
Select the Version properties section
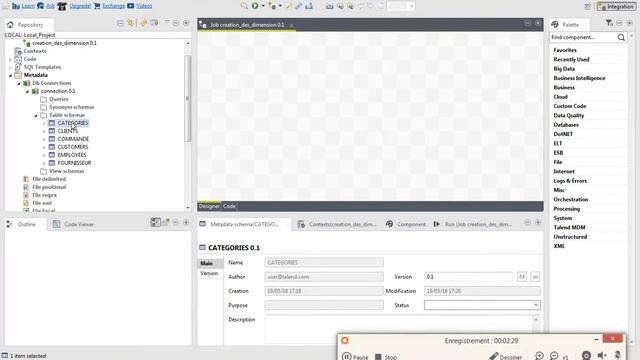point(210,273)
